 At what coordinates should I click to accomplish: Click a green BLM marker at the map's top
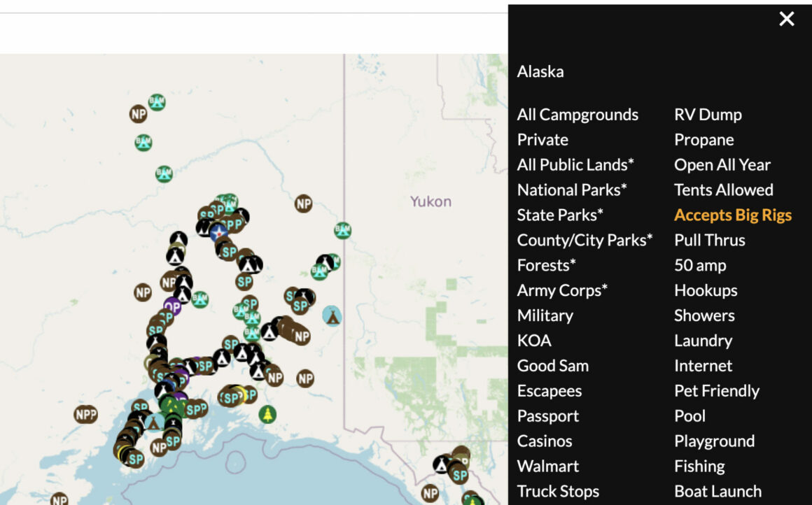click(155, 102)
